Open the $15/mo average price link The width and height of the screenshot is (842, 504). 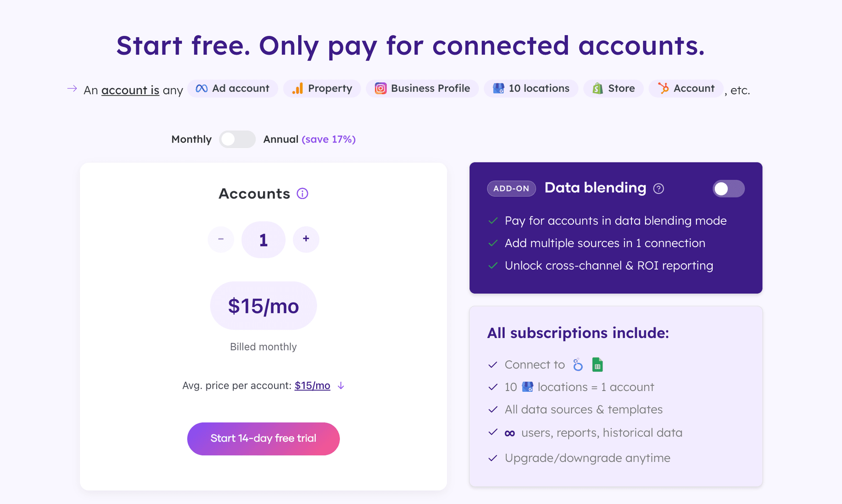pos(312,386)
